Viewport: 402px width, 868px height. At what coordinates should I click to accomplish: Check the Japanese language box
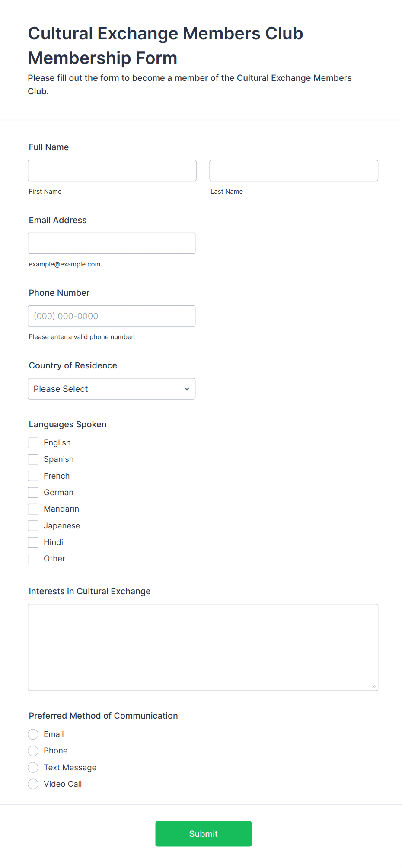33,525
